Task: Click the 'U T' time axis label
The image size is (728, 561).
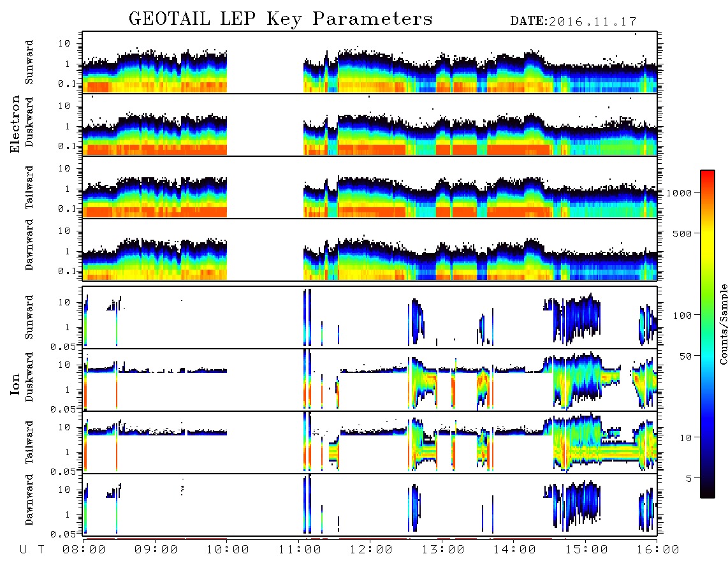Action: pyautogui.click(x=32, y=550)
